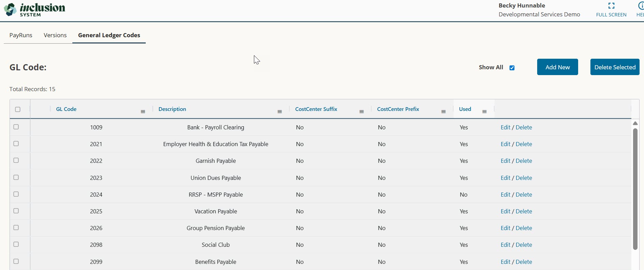
Task: Edit the RRSP - MSPP Payable entry
Action: [x=505, y=195]
